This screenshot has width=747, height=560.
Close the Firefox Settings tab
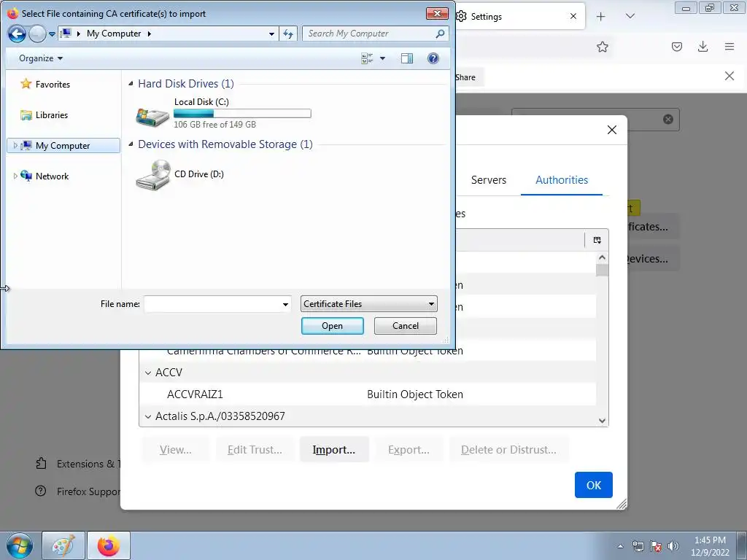(x=573, y=16)
